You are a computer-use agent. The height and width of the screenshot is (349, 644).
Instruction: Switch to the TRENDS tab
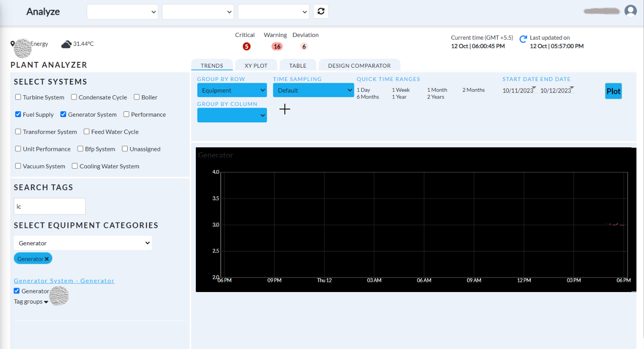(x=212, y=65)
